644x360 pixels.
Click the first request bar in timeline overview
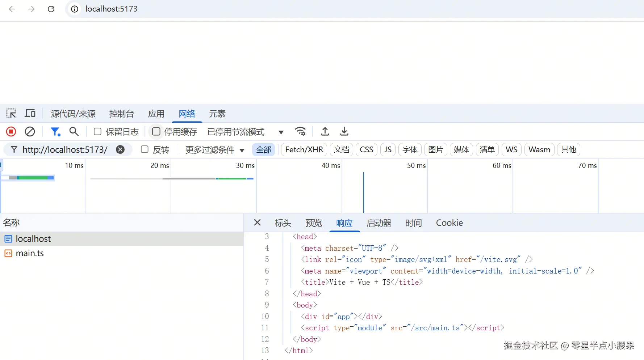[32, 178]
